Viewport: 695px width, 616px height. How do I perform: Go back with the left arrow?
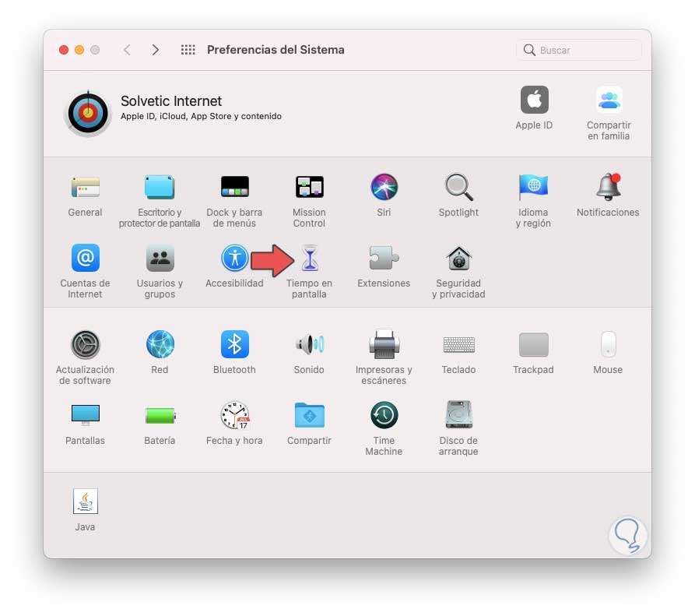[x=127, y=50]
